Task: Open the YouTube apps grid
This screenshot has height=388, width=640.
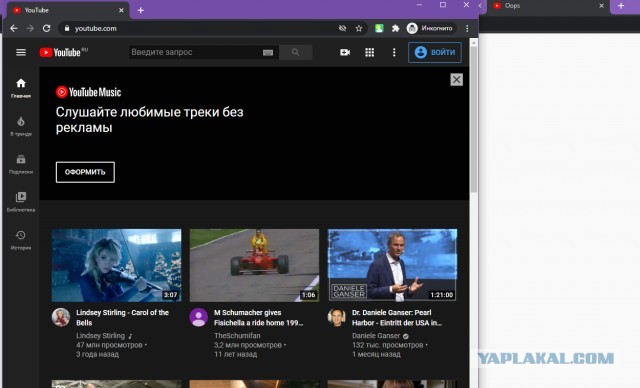Action: [369, 52]
